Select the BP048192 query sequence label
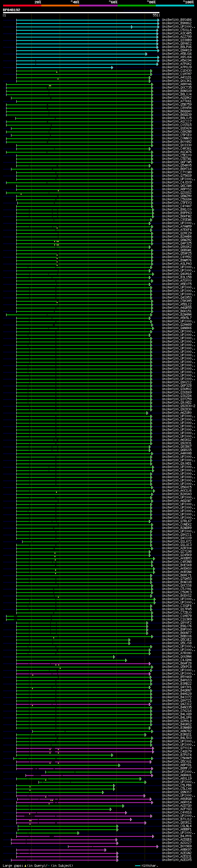 point(11,10)
